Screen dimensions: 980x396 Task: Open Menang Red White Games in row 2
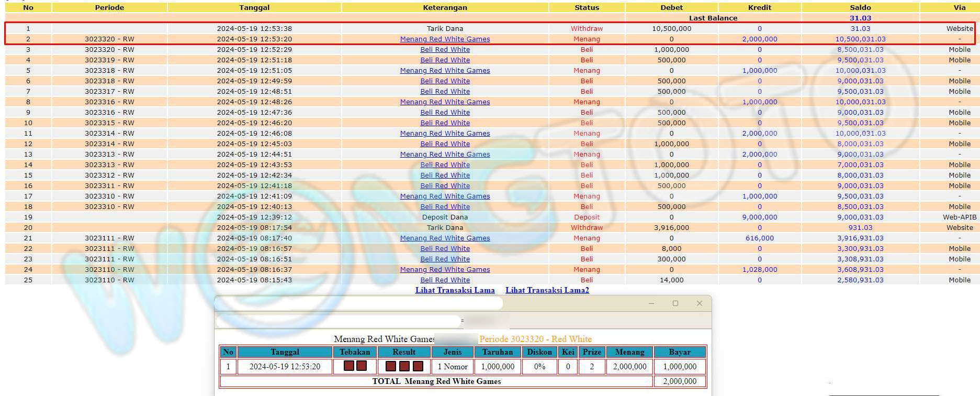point(445,39)
